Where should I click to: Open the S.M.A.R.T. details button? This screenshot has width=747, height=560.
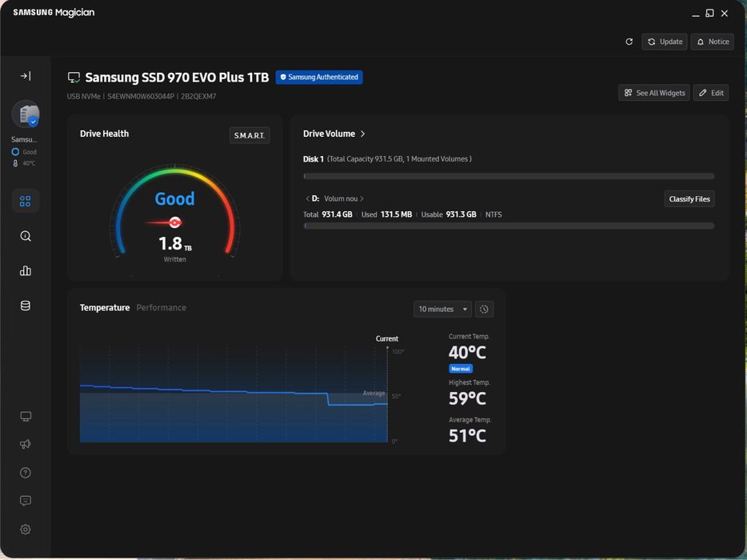pyautogui.click(x=250, y=135)
